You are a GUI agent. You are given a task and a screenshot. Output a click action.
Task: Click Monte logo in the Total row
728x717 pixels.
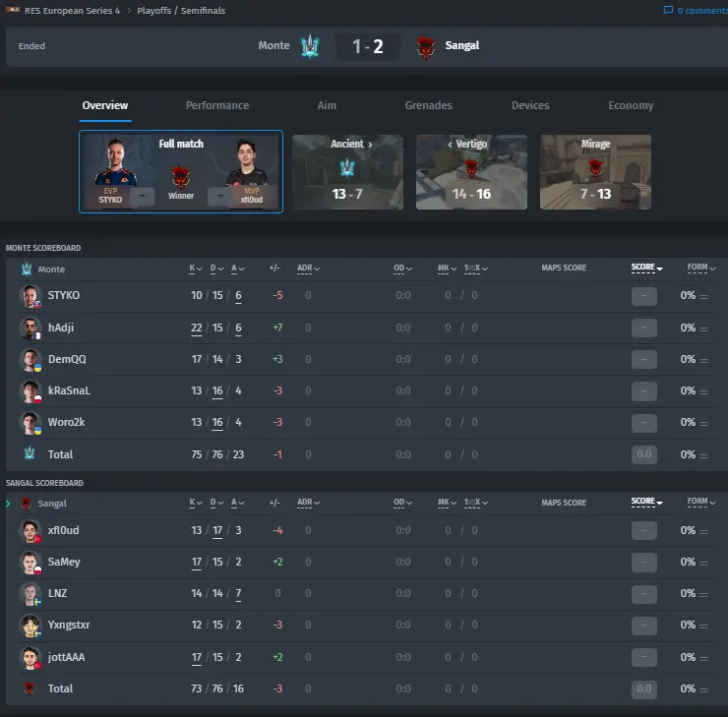[x=30, y=453]
